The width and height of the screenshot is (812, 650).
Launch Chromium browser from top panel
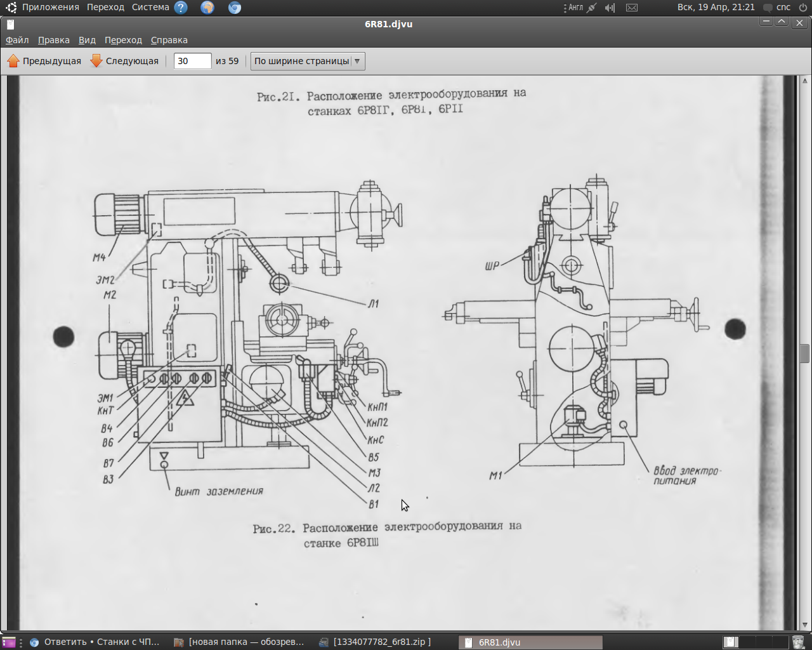(235, 8)
